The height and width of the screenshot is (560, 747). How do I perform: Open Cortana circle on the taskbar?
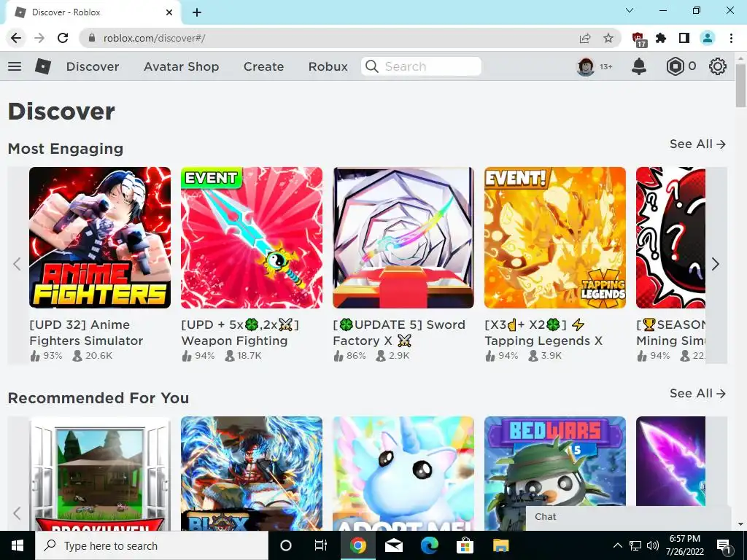286,545
